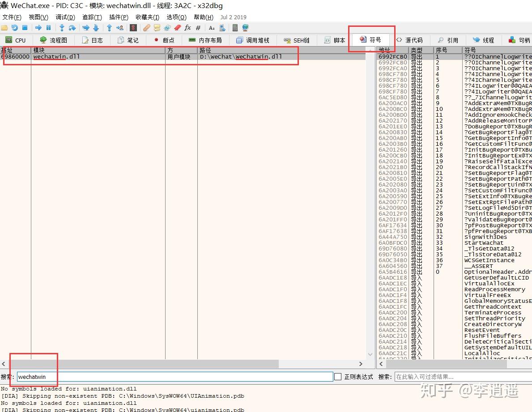
Task: Select the VirtualAllocEx import row
Action: pyautogui.click(x=454, y=284)
